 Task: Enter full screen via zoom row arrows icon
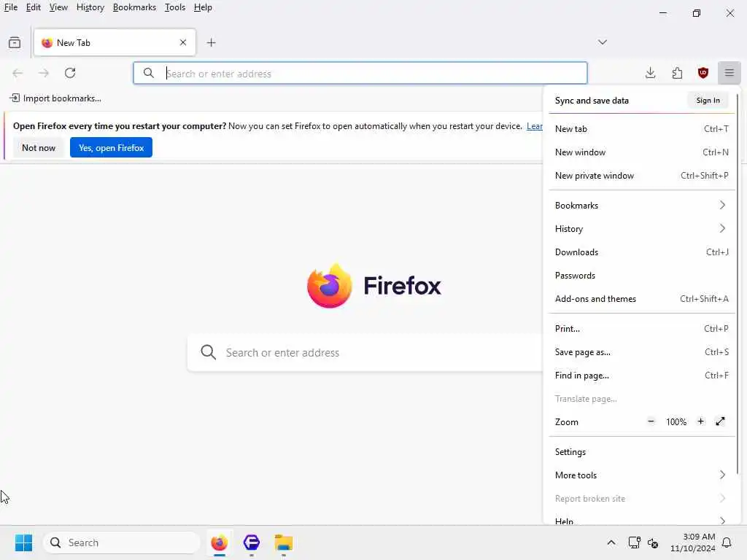720,421
